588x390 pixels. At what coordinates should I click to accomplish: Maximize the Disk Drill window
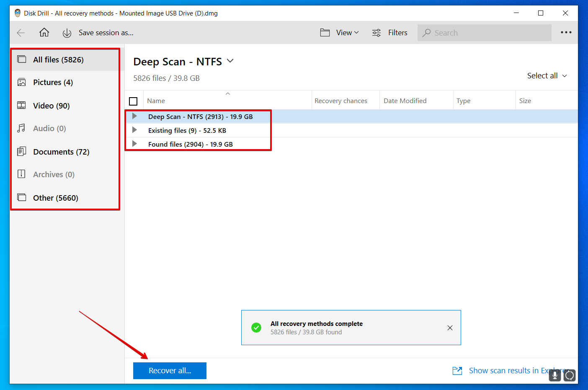coord(541,13)
